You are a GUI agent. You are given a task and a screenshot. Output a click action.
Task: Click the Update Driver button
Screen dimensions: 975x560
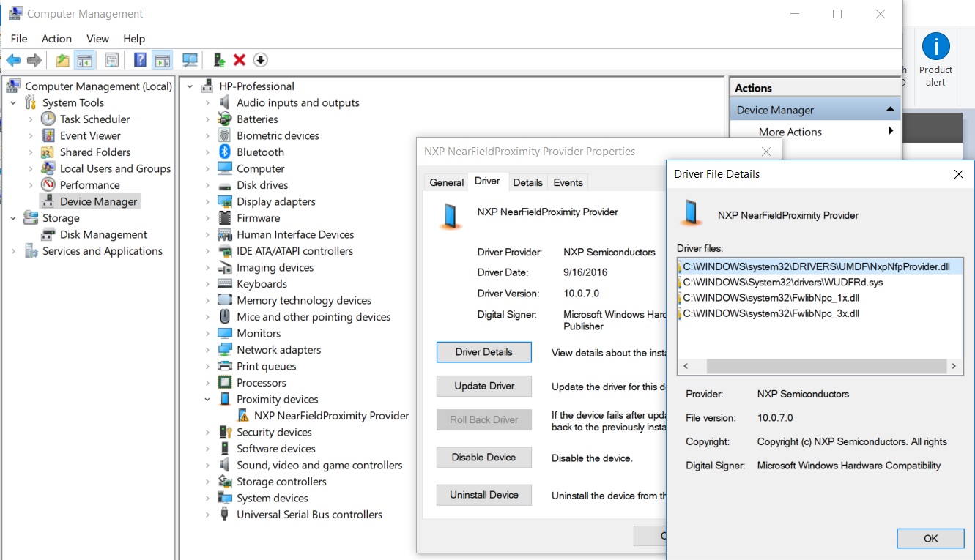click(x=483, y=386)
